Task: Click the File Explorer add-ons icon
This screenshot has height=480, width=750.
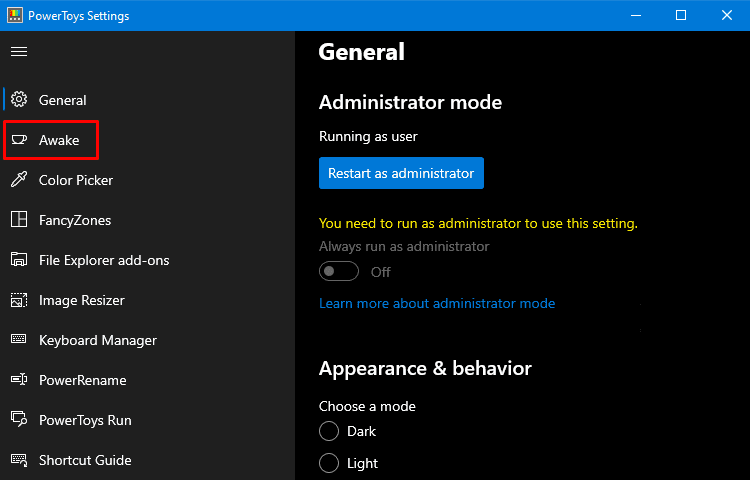Action: coord(19,260)
